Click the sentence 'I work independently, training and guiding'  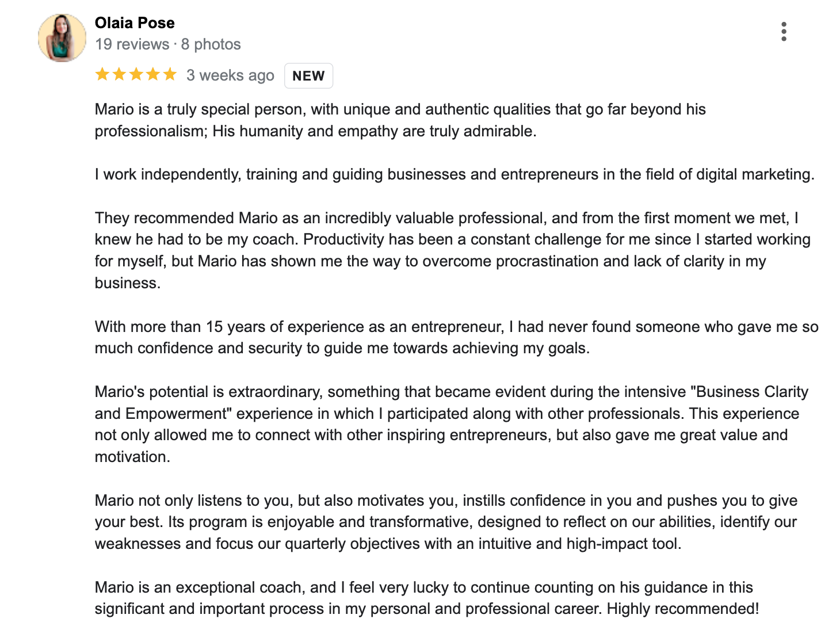click(x=455, y=174)
